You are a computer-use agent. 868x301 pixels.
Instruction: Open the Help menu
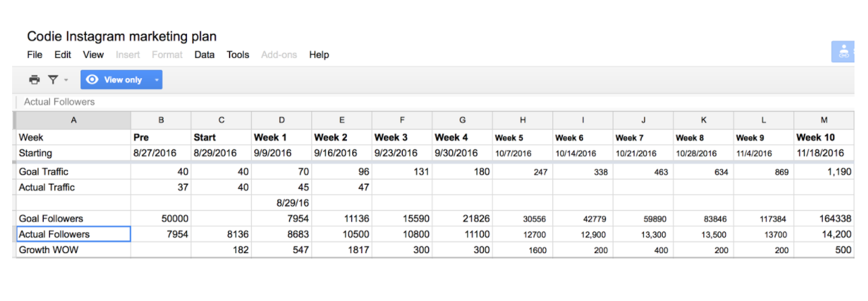point(319,55)
